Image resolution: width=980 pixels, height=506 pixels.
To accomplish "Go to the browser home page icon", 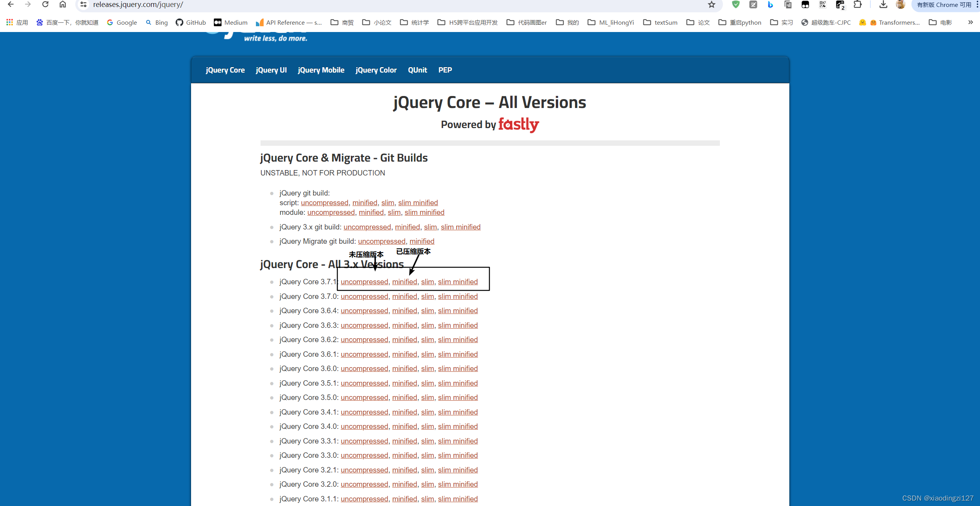I will (x=63, y=5).
